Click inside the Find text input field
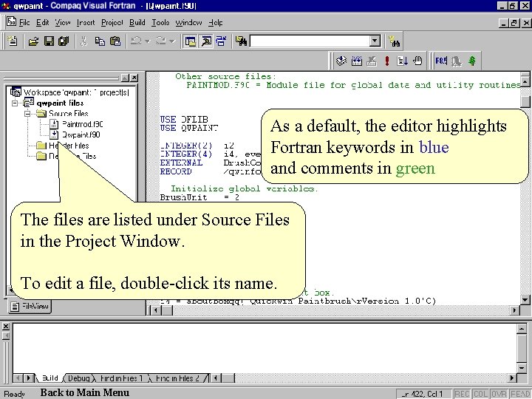The image size is (532, 399). click(x=310, y=41)
